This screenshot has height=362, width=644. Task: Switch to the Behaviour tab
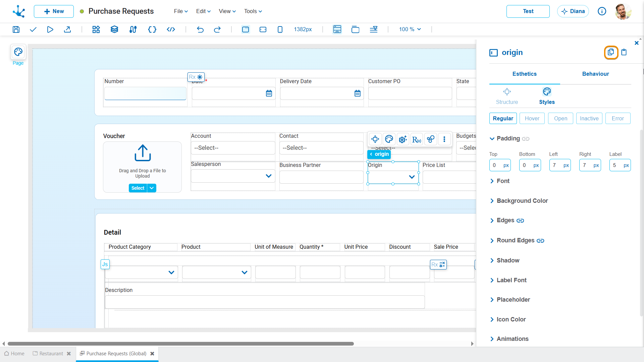595,74
